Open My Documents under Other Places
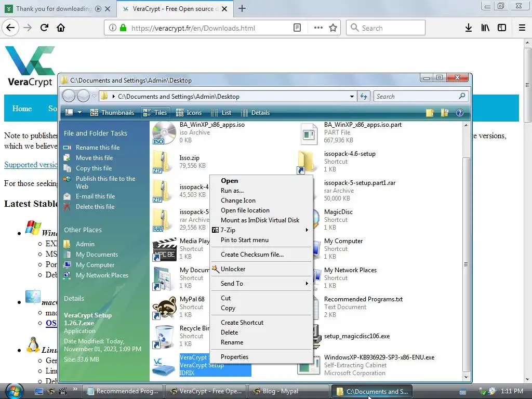 pos(97,255)
